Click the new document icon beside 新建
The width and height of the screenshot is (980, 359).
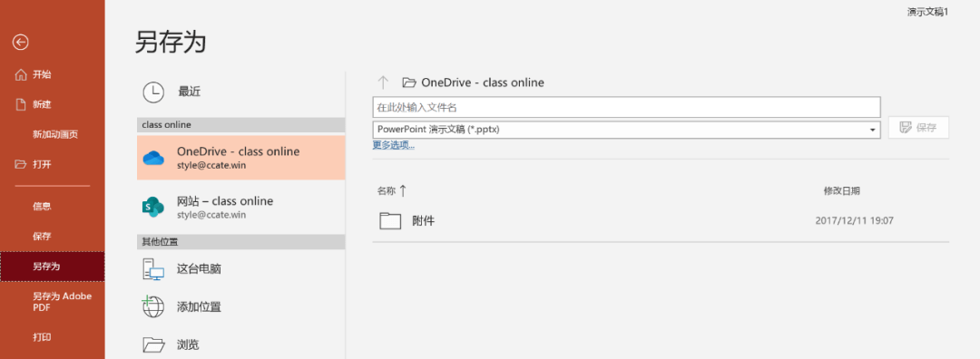coord(21,104)
